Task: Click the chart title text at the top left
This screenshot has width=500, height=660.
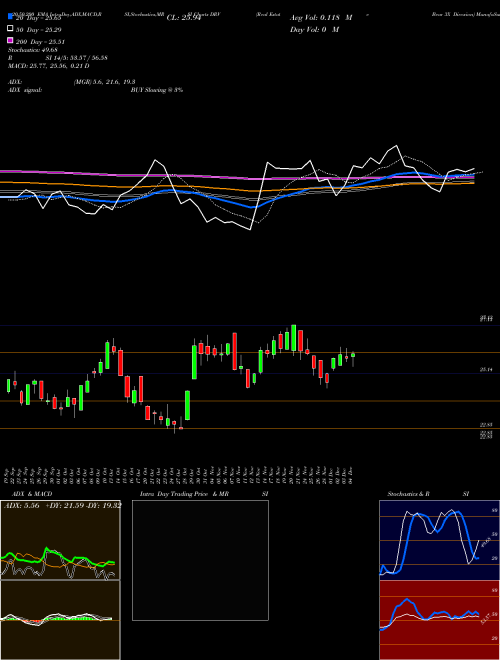Action: (55, 14)
